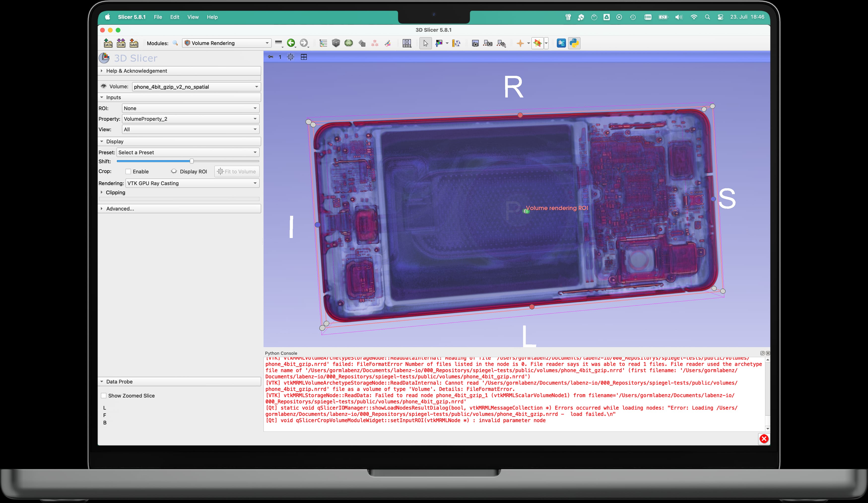Click the 3D view pin icon

(271, 57)
